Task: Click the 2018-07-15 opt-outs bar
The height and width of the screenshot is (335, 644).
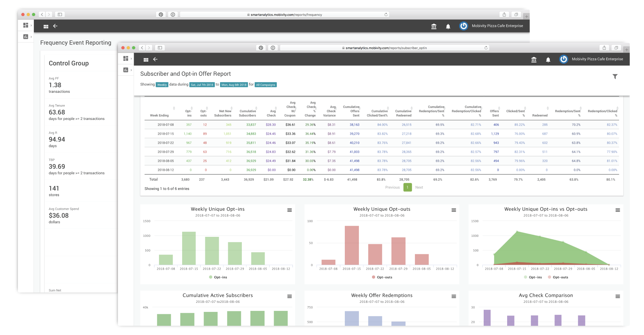Action: (352, 246)
